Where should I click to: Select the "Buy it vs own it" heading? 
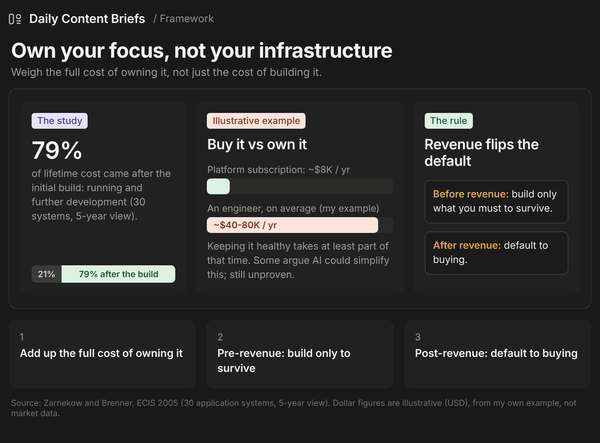(x=257, y=145)
